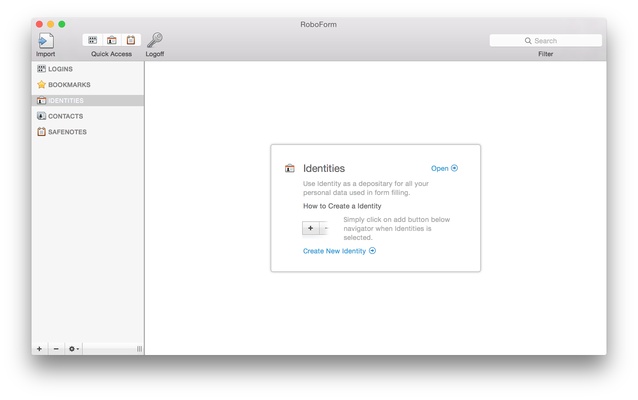This screenshot has height=400, width=638.
Task: Open Logins from Quick Access toolbar
Action: pyautogui.click(x=92, y=40)
